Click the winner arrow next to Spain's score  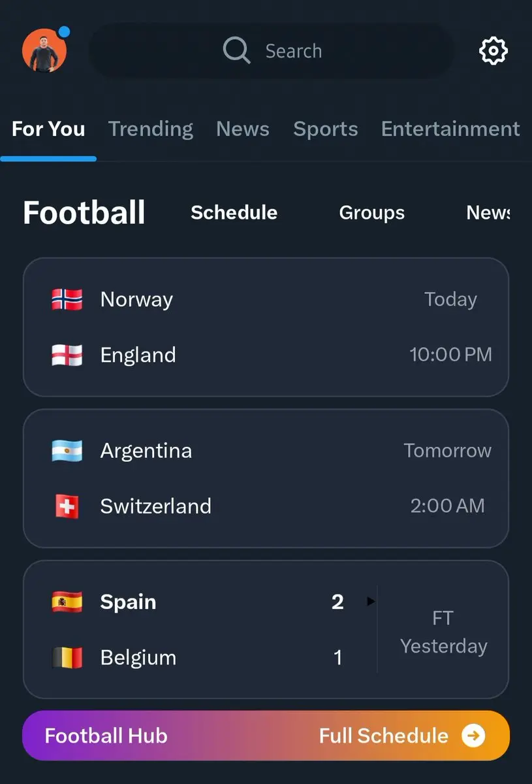371,602
